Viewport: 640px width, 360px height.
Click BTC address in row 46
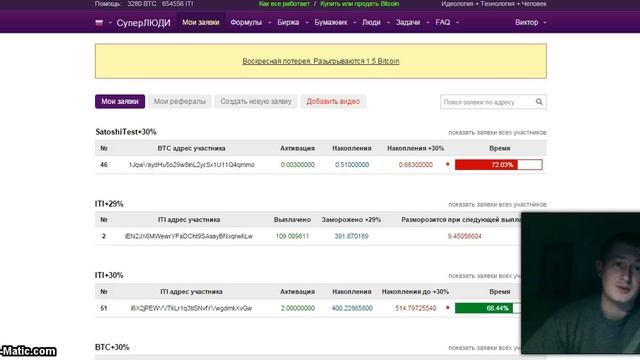pyautogui.click(x=191, y=165)
